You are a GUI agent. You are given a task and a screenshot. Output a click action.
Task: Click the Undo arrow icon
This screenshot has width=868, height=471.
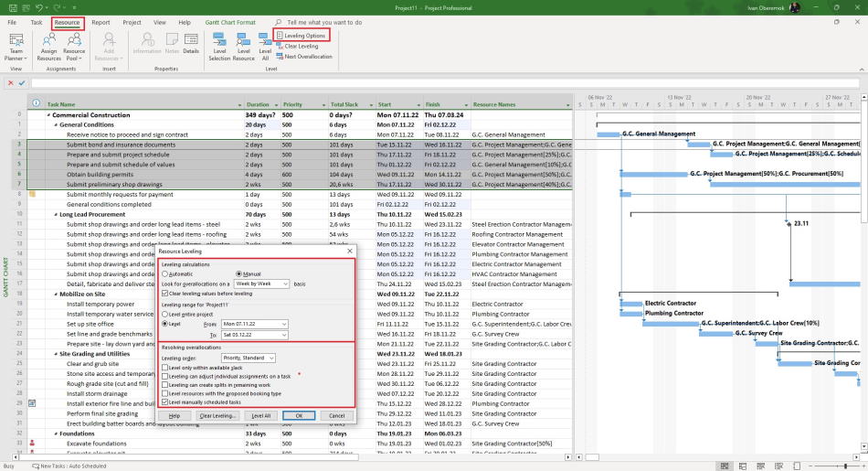point(38,7)
